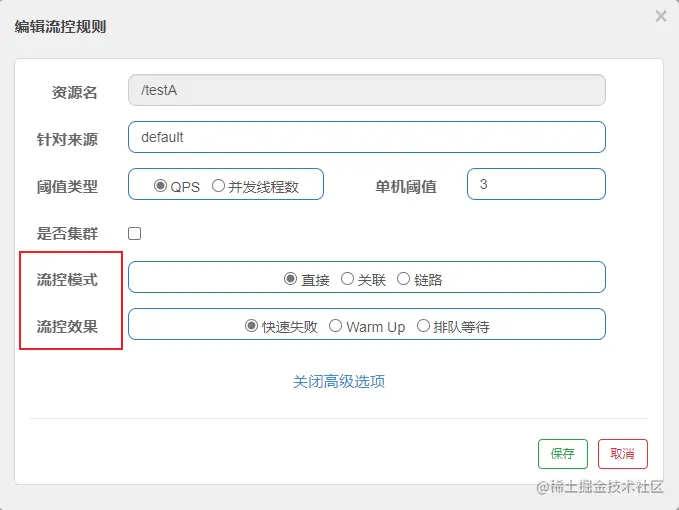The image size is (679, 510).
Task: Click the 流控模式 label
Action: coord(67,280)
